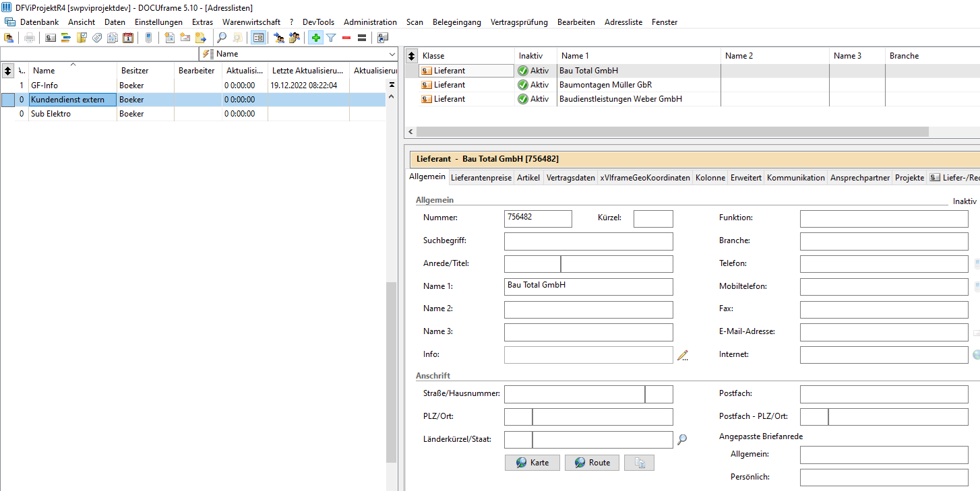Click the green plus add icon
The width and height of the screenshot is (980, 491).
(315, 38)
